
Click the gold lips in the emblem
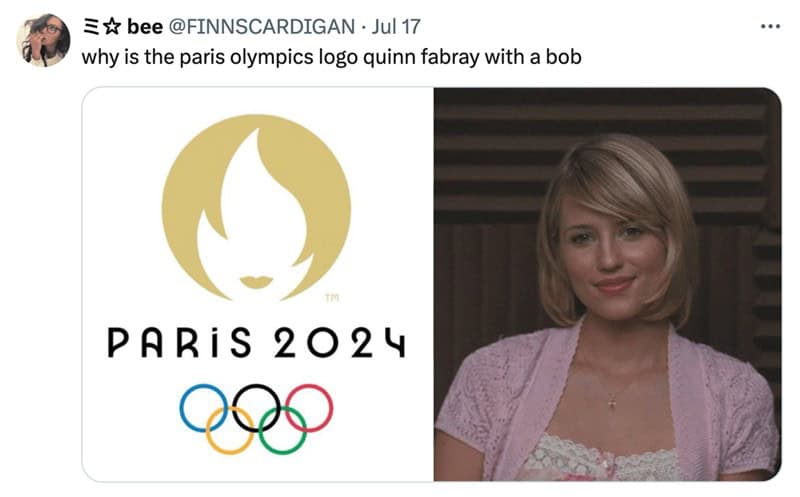[x=256, y=282]
